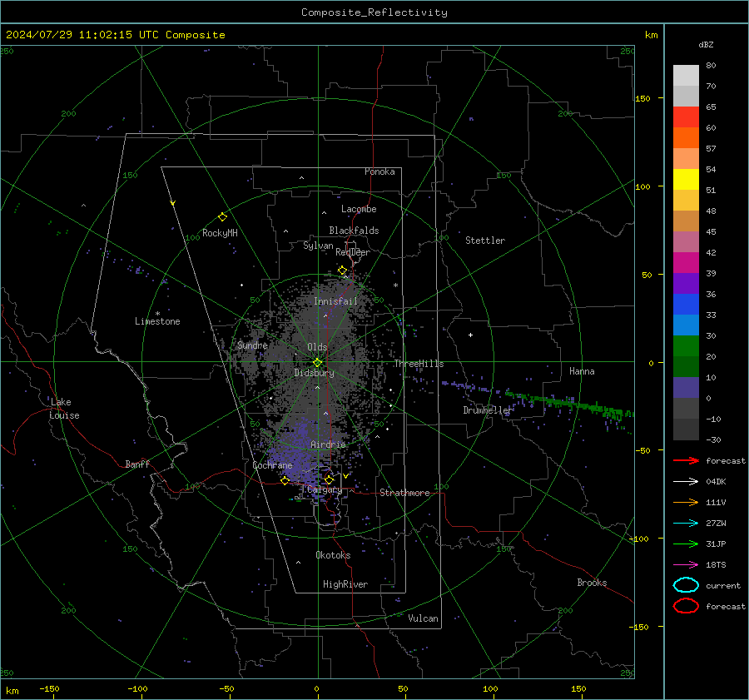Click the yellow diamond marker below Cochrane

pos(285,480)
